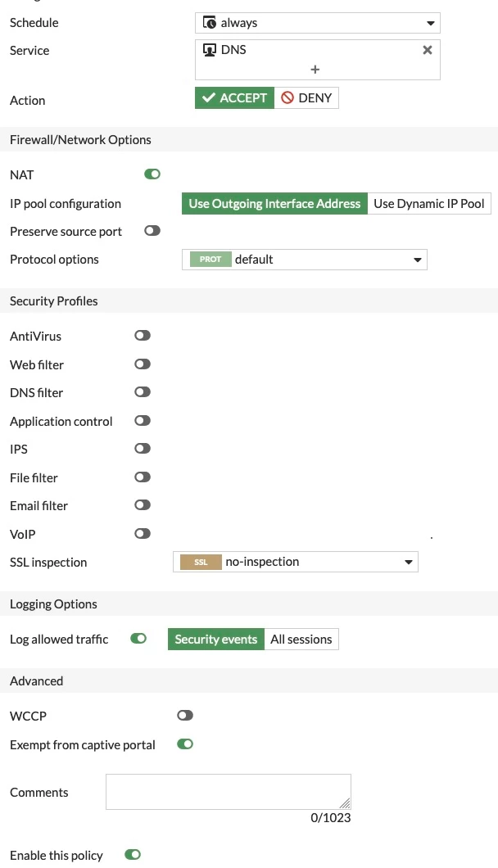Viewport: 498px width, 868px height.
Task: Enable Preserve source port
Action: point(152,231)
